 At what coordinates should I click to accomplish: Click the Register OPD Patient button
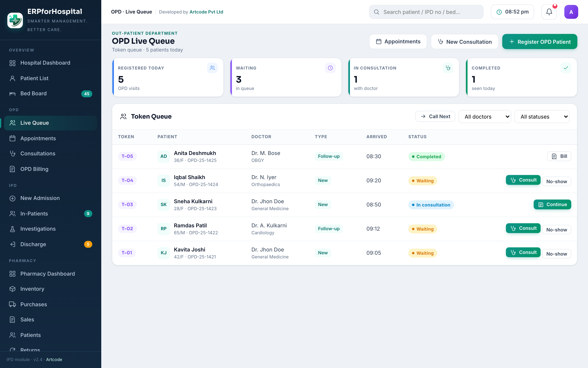(540, 42)
